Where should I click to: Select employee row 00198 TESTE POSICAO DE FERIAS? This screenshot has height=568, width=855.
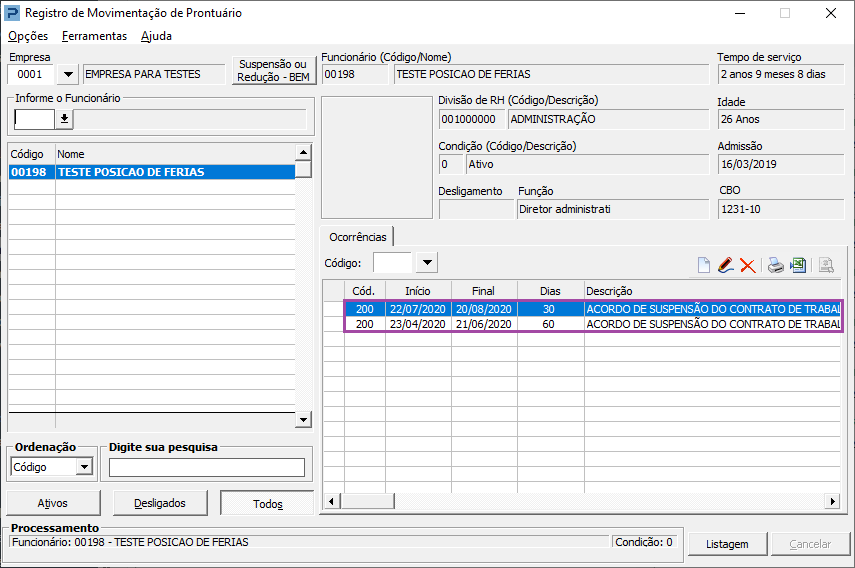[x=152, y=172]
